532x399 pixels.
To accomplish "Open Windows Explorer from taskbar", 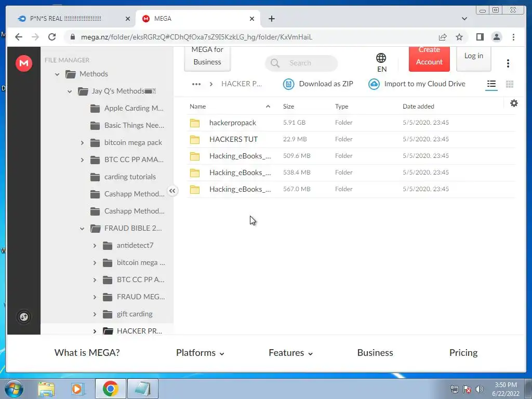I will (46, 389).
